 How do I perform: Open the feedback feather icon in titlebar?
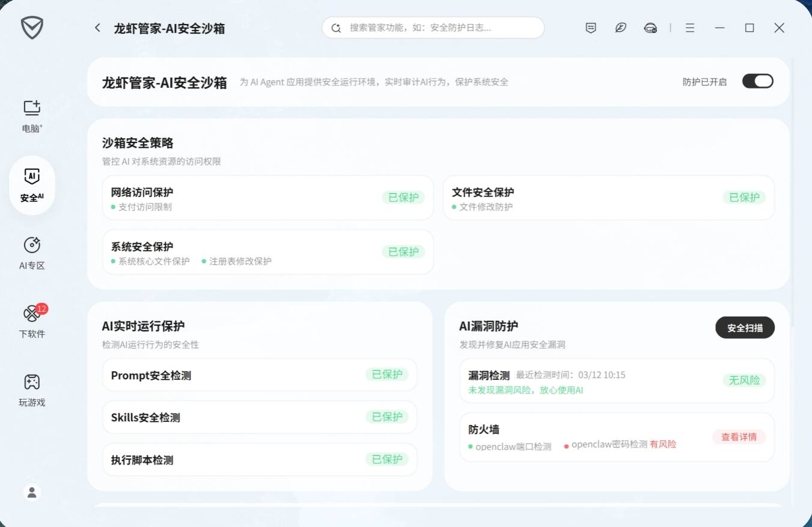[x=620, y=28]
